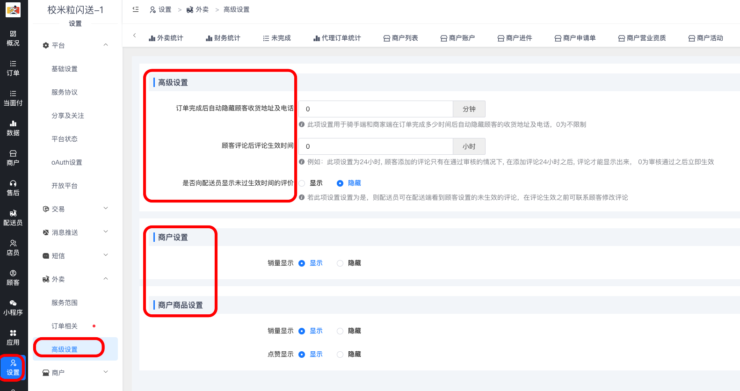Viewport: 740px width, 391px height.
Task: Switch to the 商户账户 tab
Action: point(458,38)
